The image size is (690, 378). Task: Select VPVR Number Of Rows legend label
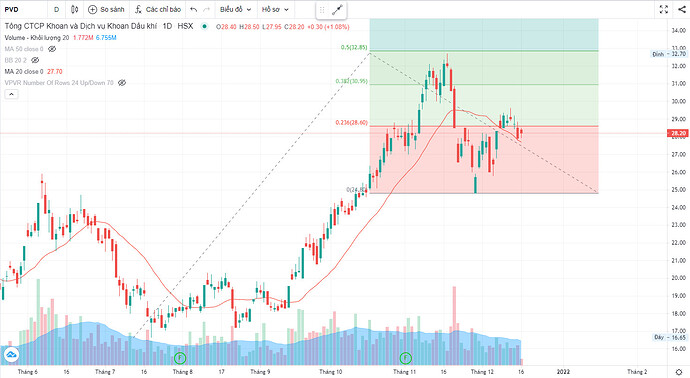pyautogui.click(x=59, y=83)
